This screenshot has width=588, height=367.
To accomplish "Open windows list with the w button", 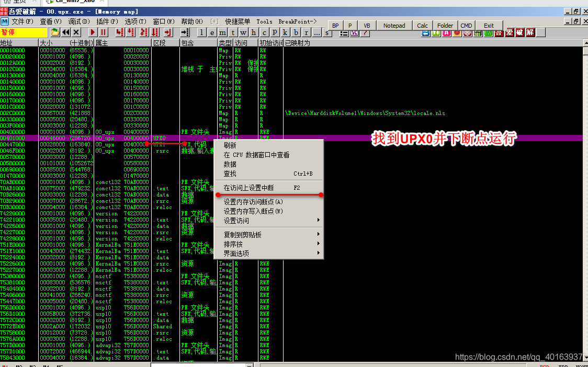I will [243, 32].
